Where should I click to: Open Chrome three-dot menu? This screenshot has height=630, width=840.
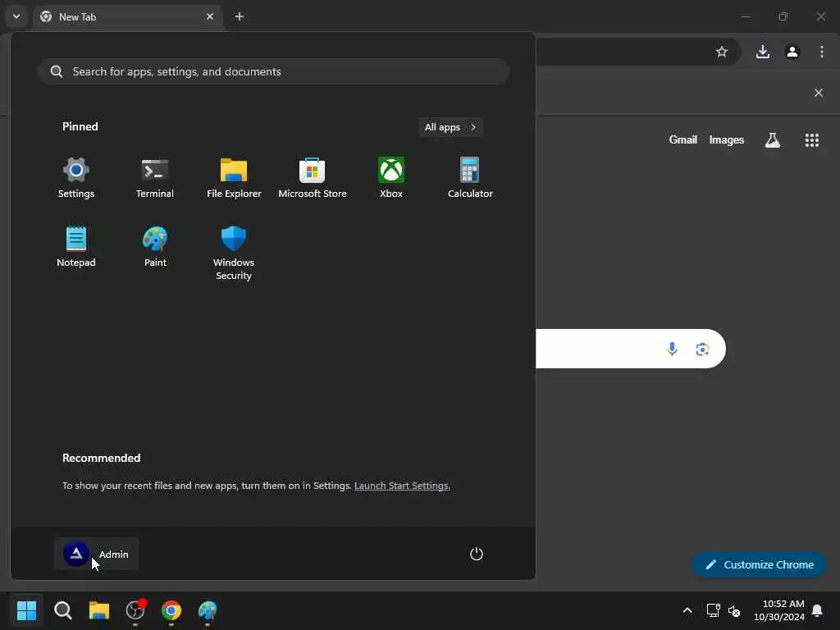click(822, 52)
